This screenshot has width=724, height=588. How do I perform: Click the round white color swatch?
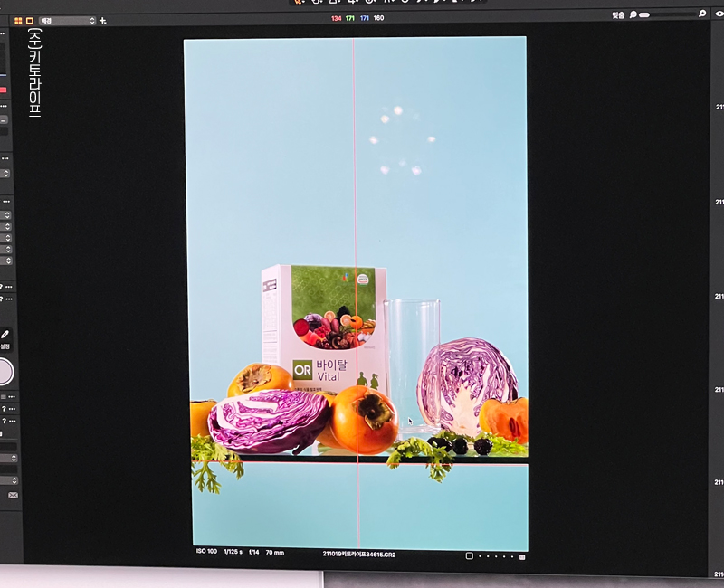pos(5,371)
